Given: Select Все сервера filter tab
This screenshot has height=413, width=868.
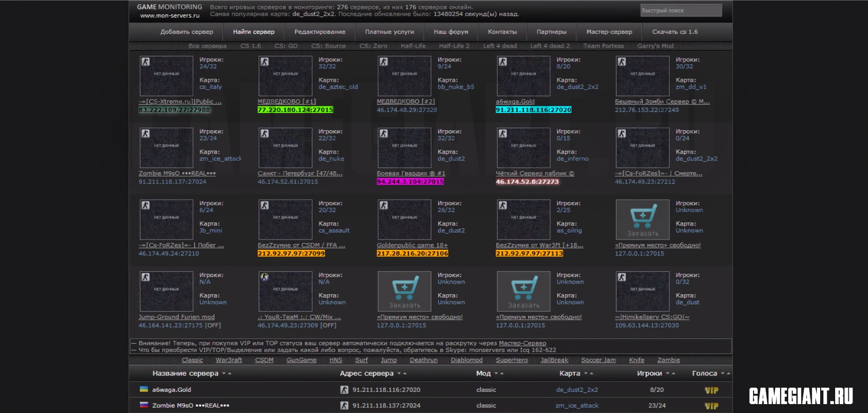Looking at the screenshot, I should [207, 46].
